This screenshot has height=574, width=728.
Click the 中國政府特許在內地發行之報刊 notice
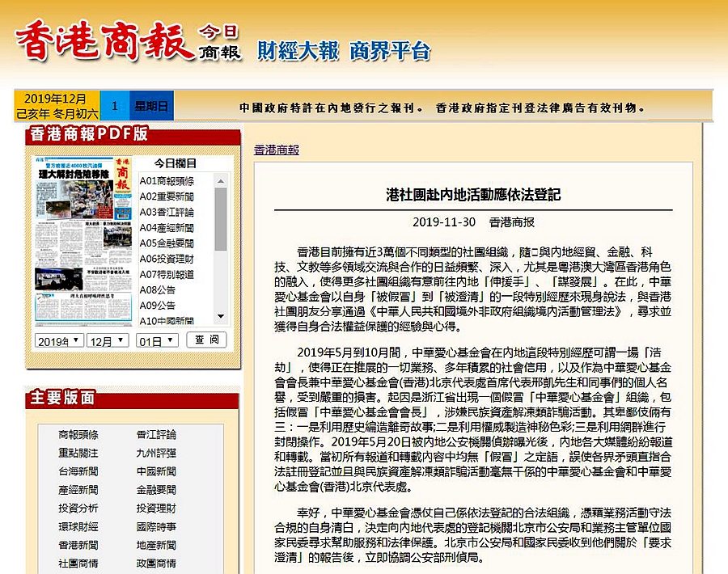331,108
